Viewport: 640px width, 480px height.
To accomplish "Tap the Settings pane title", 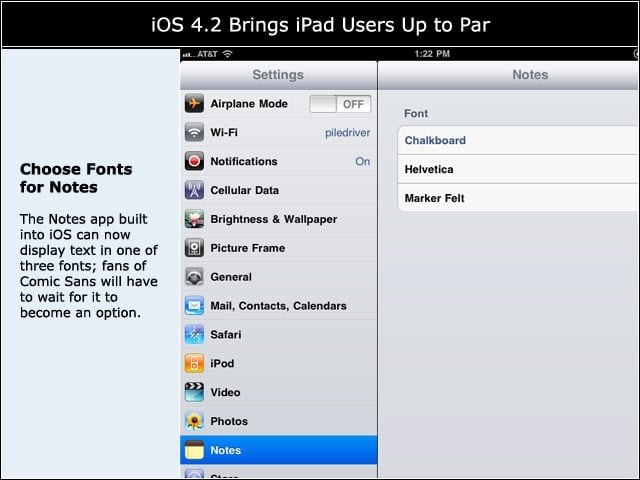I will (278, 75).
